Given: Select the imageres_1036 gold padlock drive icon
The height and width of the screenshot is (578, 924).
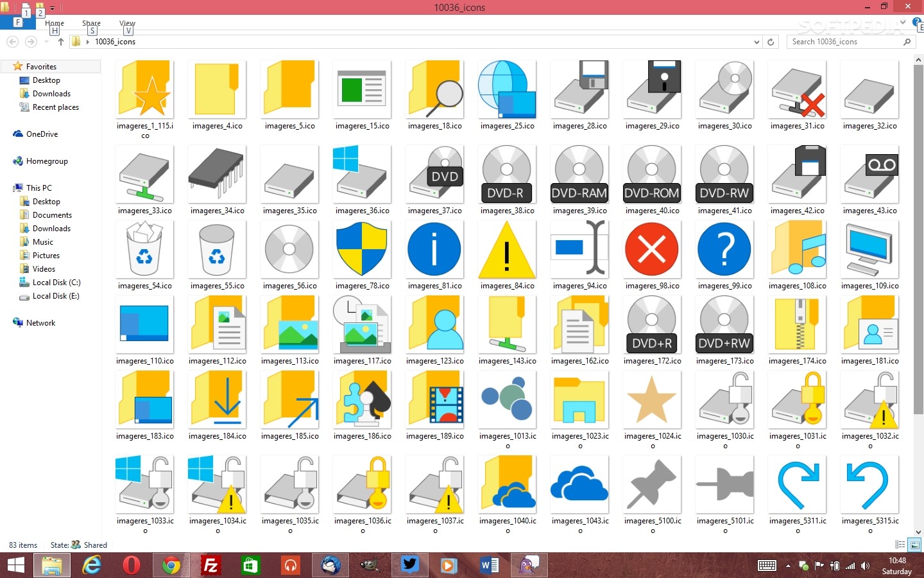Looking at the screenshot, I should [x=362, y=484].
